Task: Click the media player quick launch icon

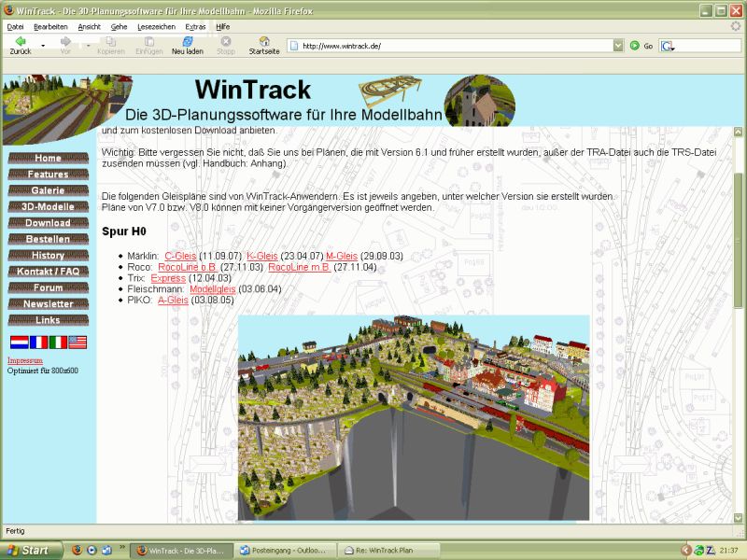Action: coord(92,550)
